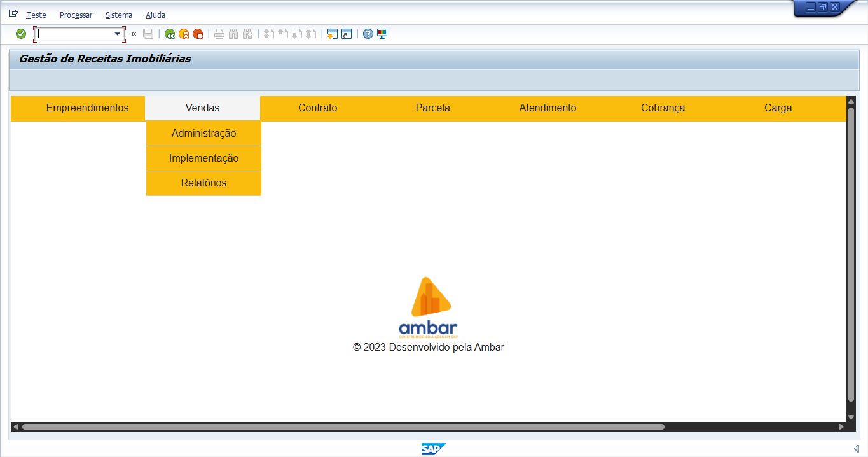Click the create shortcut icon
Viewport: 868px width, 457px height.
click(347, 34)
